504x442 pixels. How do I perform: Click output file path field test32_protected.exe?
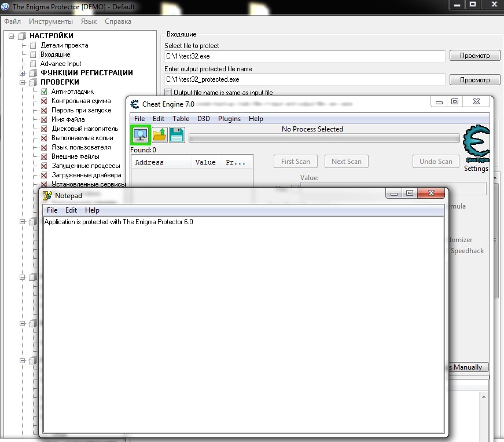[x=305, y=79]
